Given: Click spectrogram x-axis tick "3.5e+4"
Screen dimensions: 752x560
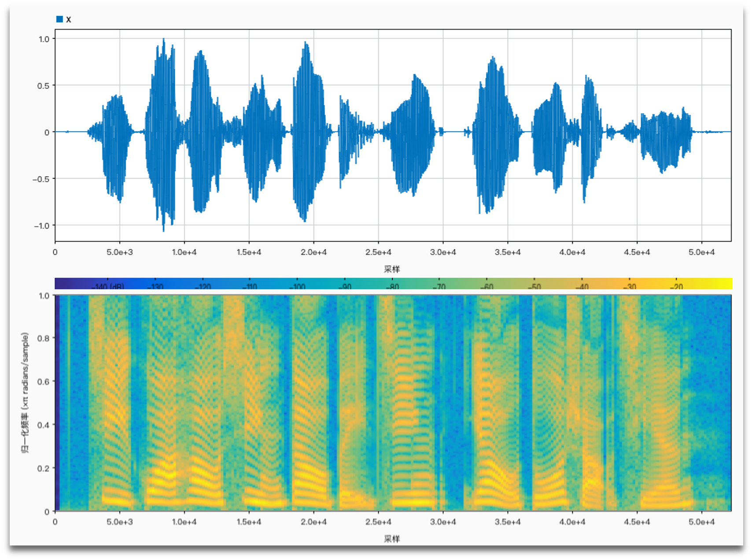Looking at the screenshot, I should coord(508,522).
